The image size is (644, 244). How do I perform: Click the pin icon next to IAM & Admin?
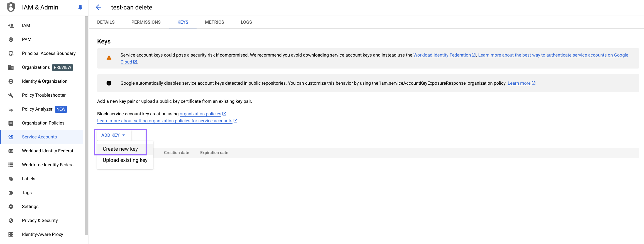click(80, 8)
